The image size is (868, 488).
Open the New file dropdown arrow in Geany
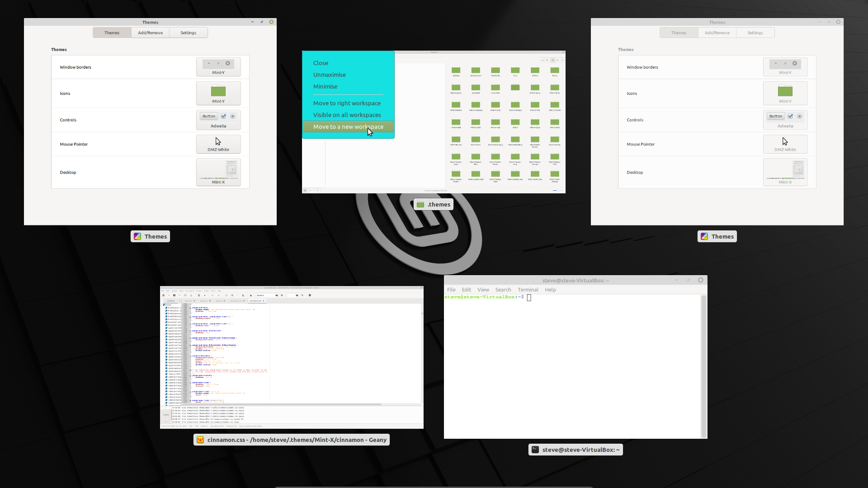(x=169, y=295)
